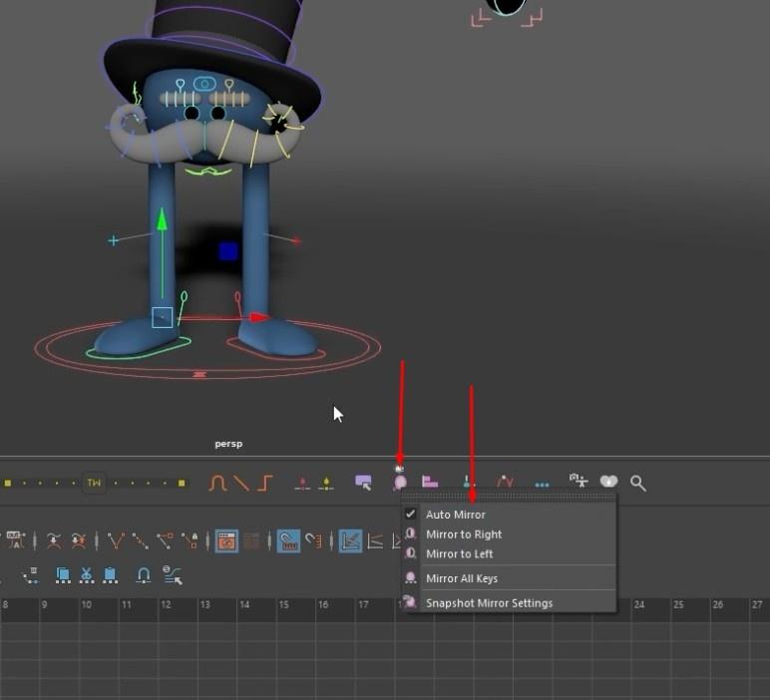The width and height of the screenshot is (770, 700).
Task: Toggle the Auto Mirror checkbox
Action: pyautogui.click(x=411, y=514)
